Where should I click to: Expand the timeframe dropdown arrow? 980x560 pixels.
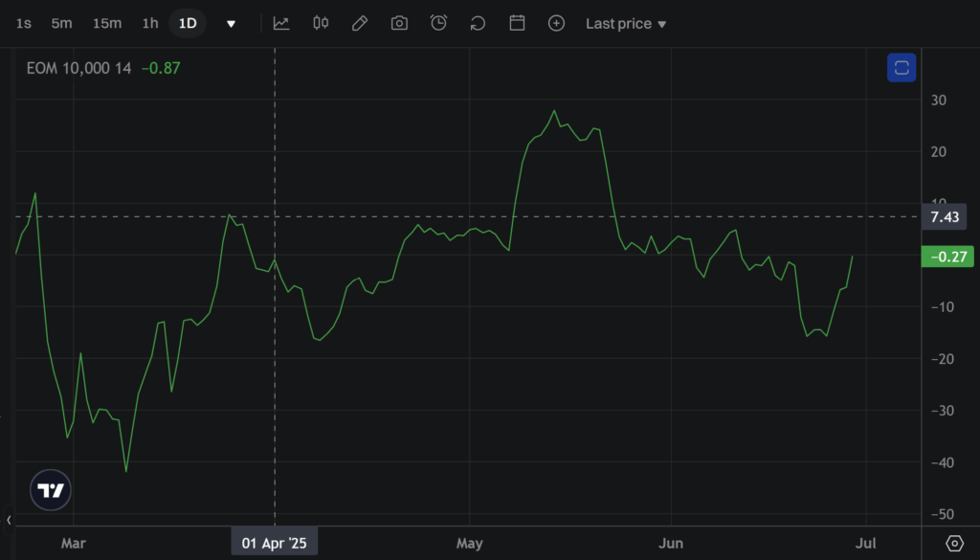[231, 24]
